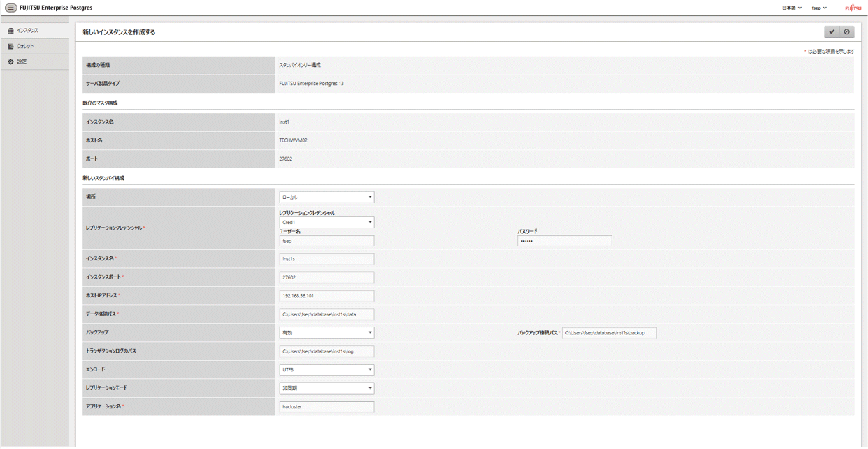Open the fsep user menu dropdown
868x449 pixels.
(819, 8)
